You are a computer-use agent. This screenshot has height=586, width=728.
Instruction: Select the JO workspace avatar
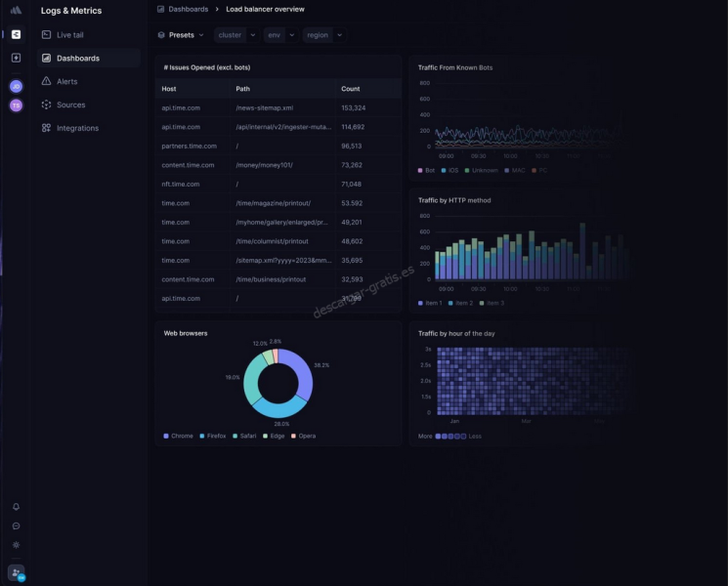(16, 86)
